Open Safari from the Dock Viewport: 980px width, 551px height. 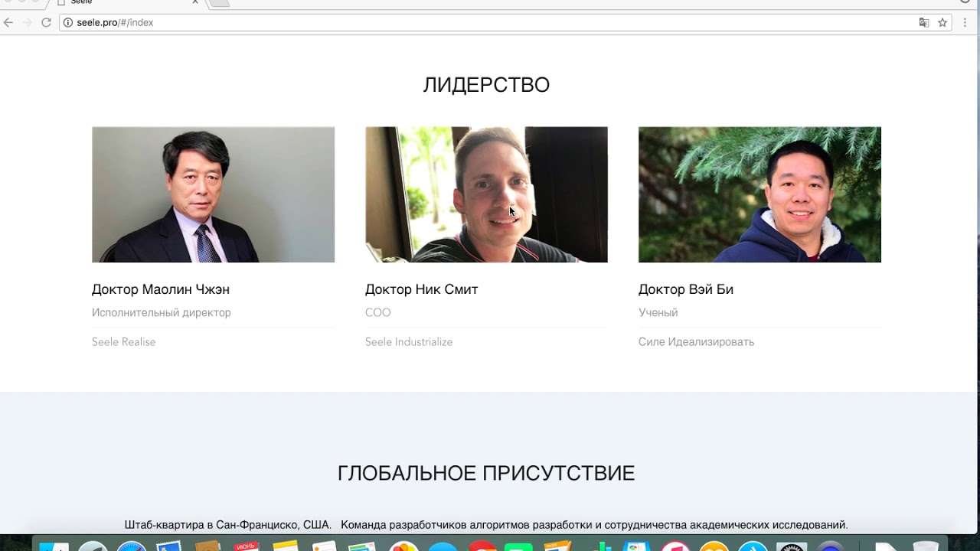click(x=132, y=546)
